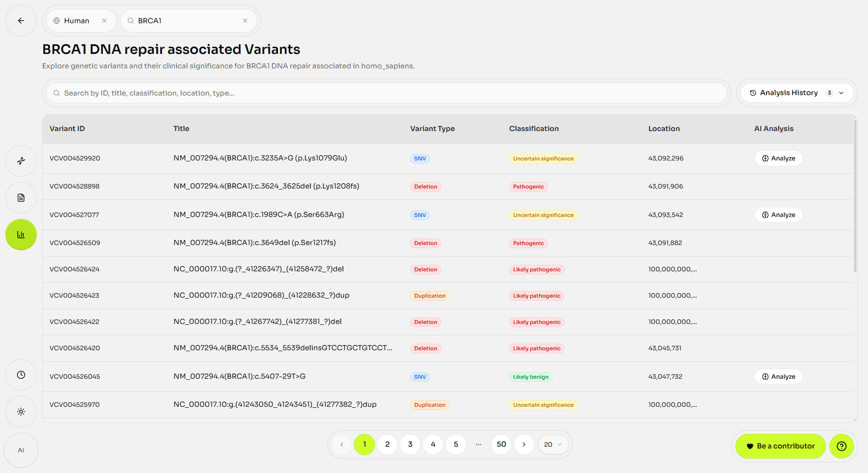Open the DNA sequence sidebar icon
The height and width of the screenshot is (473, 868).
point(21,161)
